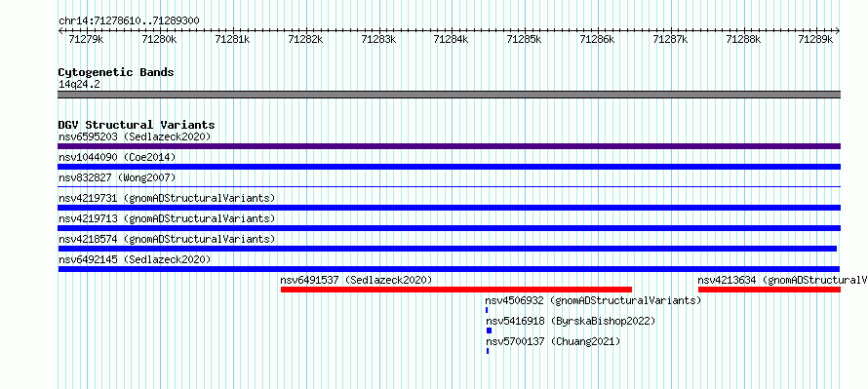Click the 71280k ruler tick label
Image resolution: width=868 pixels, height=389 pixels.
[159, 39]
